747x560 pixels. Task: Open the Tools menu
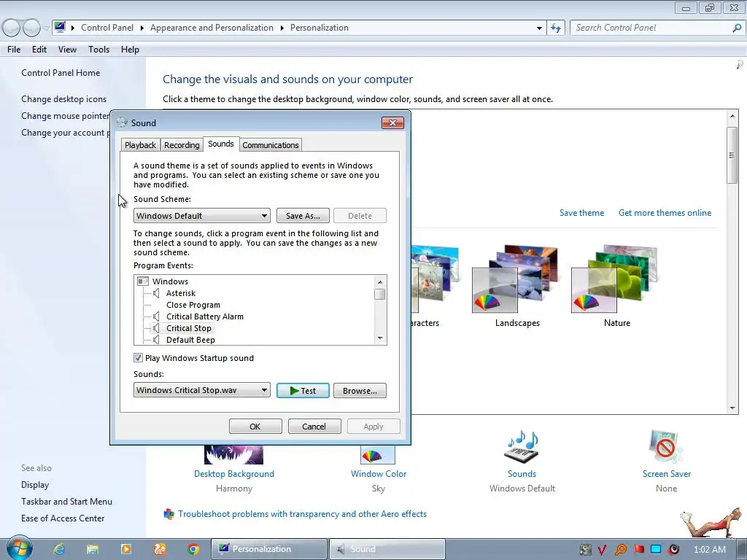[98, 50]
